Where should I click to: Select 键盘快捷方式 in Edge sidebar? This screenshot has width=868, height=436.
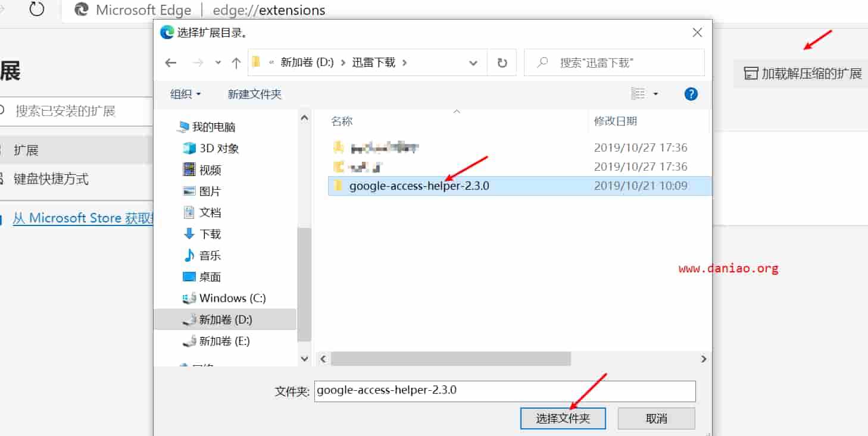pos(51,179)
